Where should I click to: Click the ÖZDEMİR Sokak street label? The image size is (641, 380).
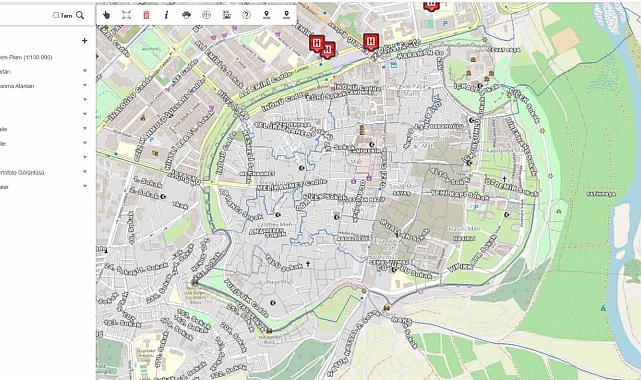(512, 187)
